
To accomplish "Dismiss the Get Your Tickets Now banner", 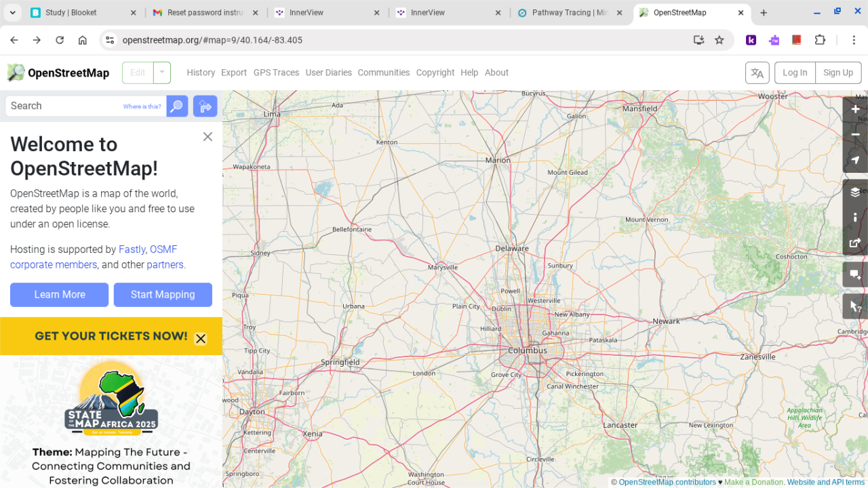I will click(x=201, y=339).
